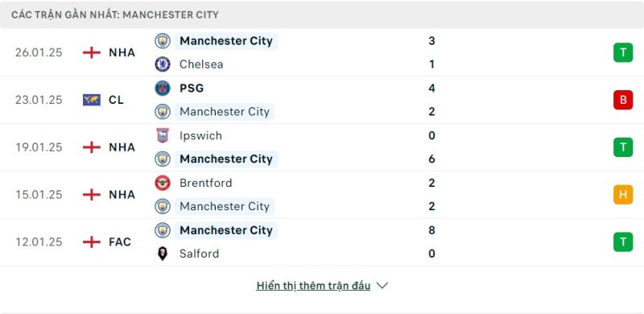644x314 pixels.
Task: Click green T badge for Salford match
Action: (623, 242)
